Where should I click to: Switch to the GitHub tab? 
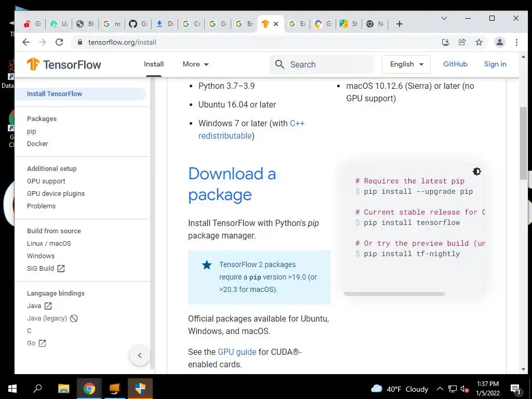click(x=138, y=24)
